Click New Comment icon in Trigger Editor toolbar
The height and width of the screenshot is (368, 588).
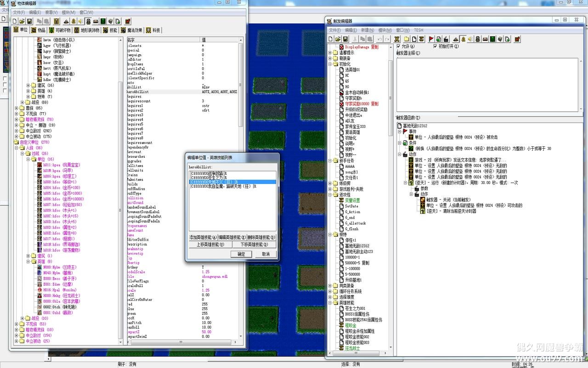[x=421, y=39]
